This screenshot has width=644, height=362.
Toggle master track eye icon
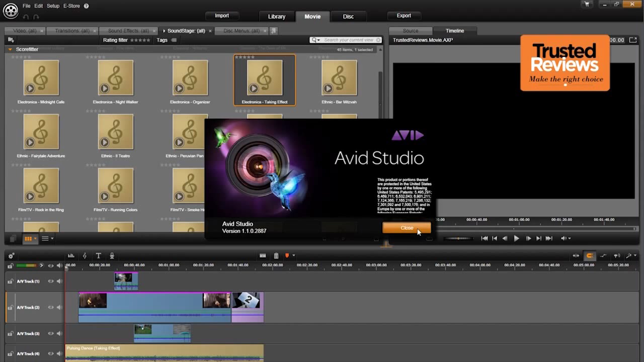(x=50, y=265)
